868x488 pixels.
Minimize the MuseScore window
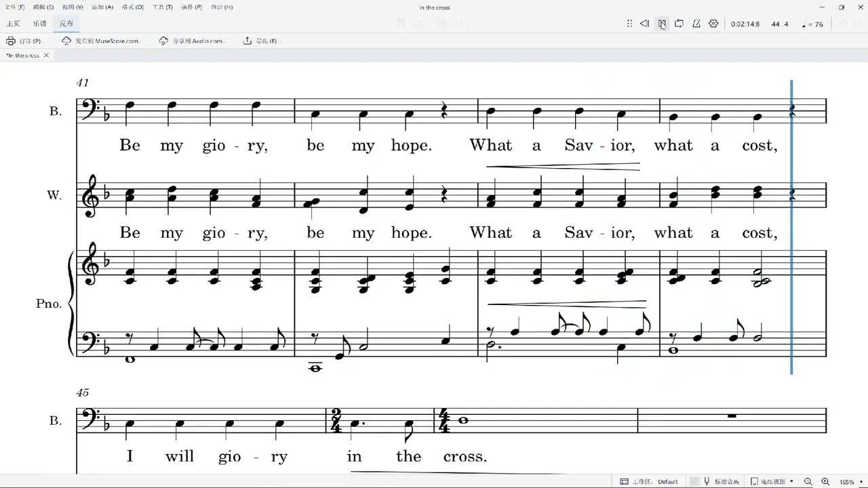823,7
